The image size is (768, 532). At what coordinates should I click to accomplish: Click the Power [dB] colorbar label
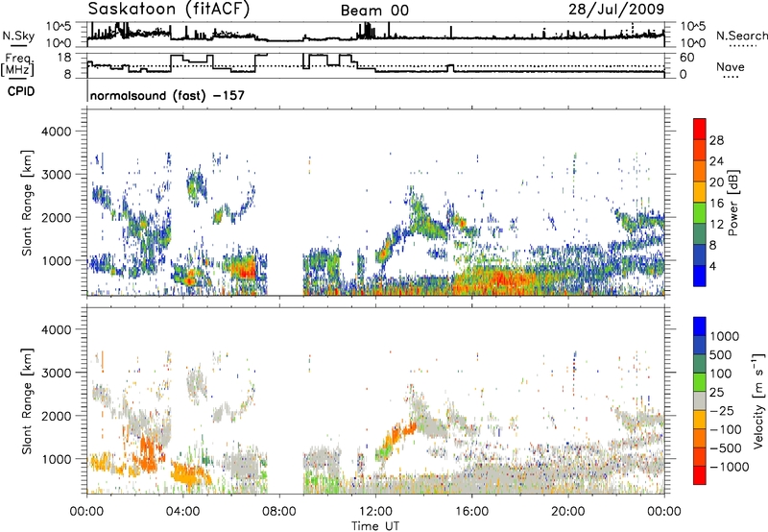coord(732,203)
